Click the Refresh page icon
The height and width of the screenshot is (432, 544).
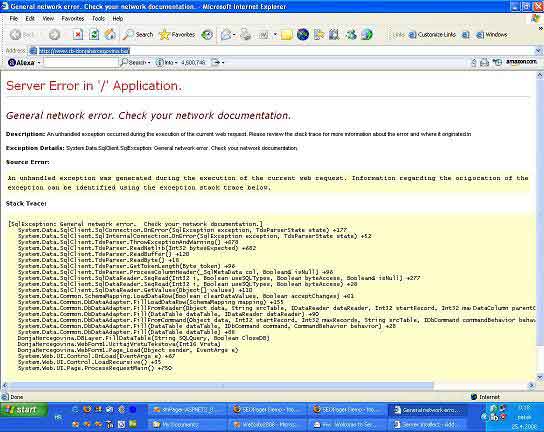[94, 34]
